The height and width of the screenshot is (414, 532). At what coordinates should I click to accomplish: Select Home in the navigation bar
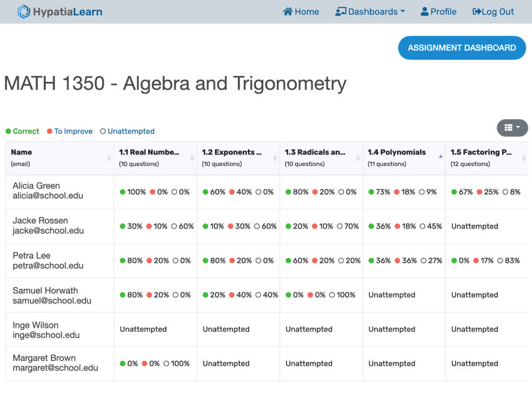point(301,11)
